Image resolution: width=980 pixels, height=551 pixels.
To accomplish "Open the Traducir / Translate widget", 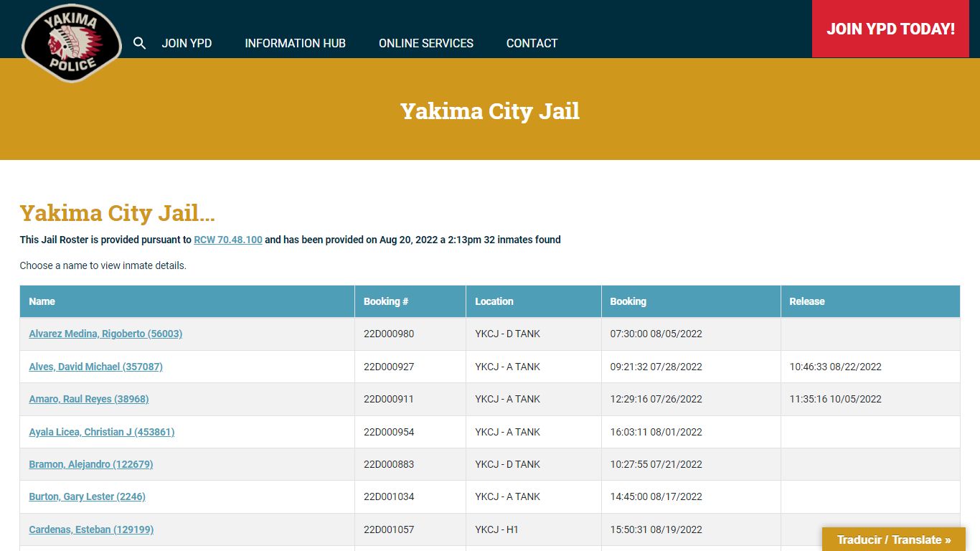I will pyautogui.click(x=894, y=540).
